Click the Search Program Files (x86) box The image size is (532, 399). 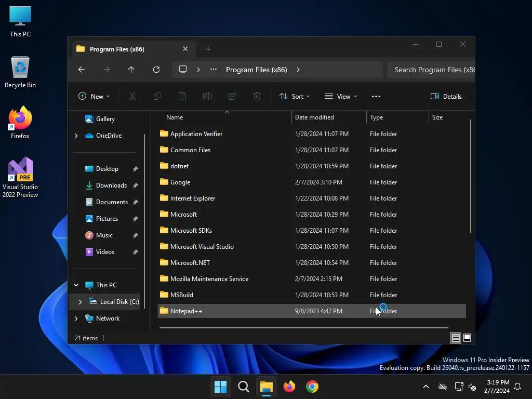[x=431, y=70]
